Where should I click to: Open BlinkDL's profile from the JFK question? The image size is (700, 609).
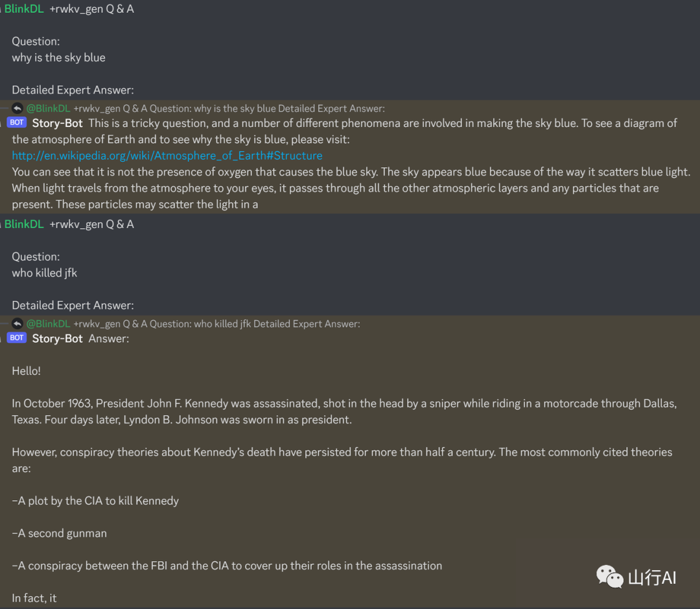[24, 224]
